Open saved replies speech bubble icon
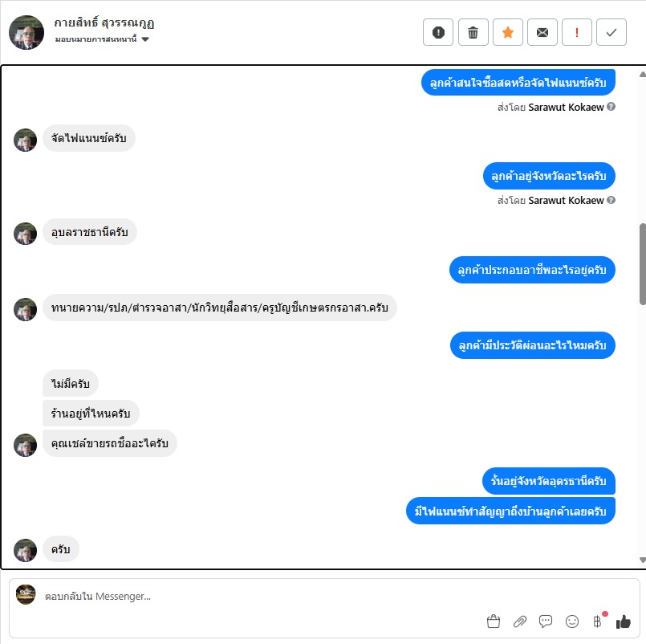This screenshot has height=644, width=646. click(546, 622)
